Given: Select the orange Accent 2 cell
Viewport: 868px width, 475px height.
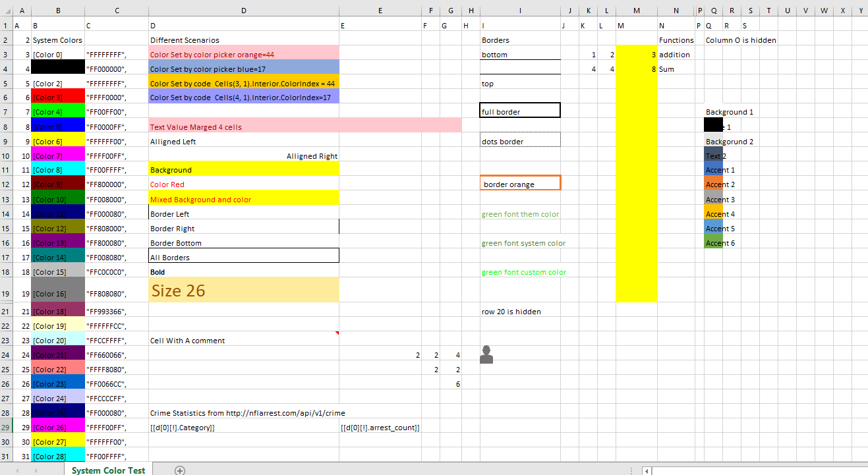Looking at the screenshot, I should [713, 184].
